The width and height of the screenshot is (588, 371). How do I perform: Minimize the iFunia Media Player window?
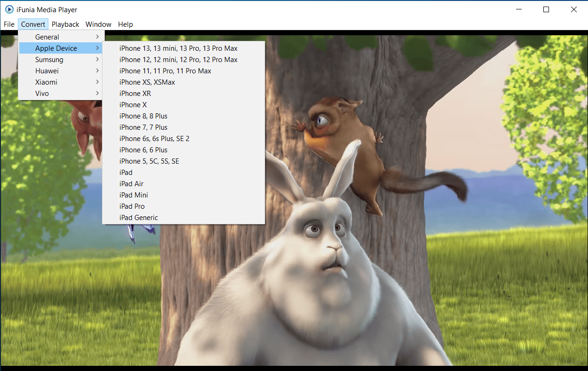(519, 9)
